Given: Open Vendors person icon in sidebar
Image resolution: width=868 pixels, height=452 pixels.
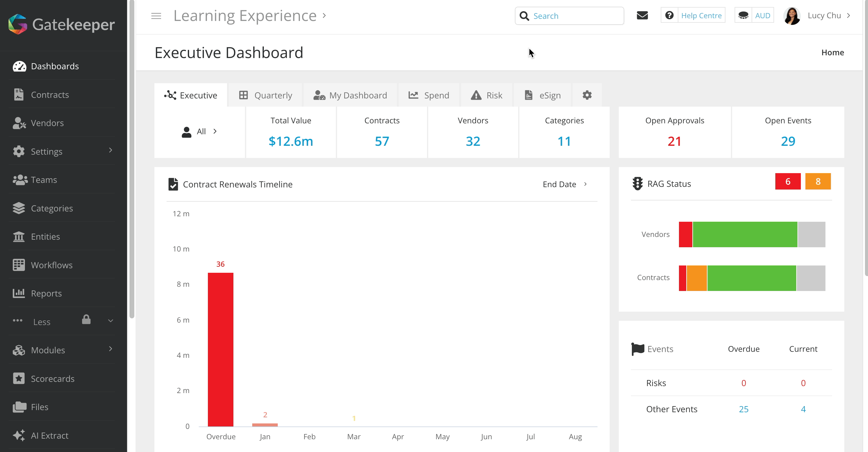Looking at the screenshot, I should click(19, 123).
